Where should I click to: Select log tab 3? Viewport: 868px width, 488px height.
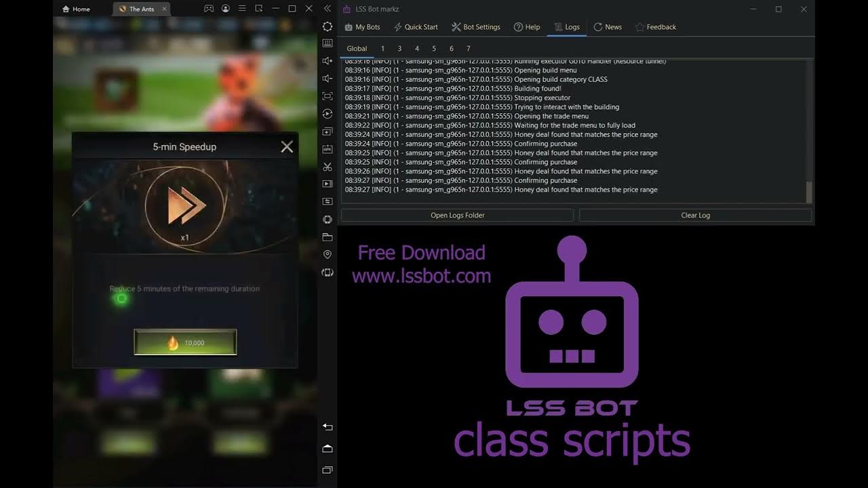pyautogui.click(x=399, y=48)
